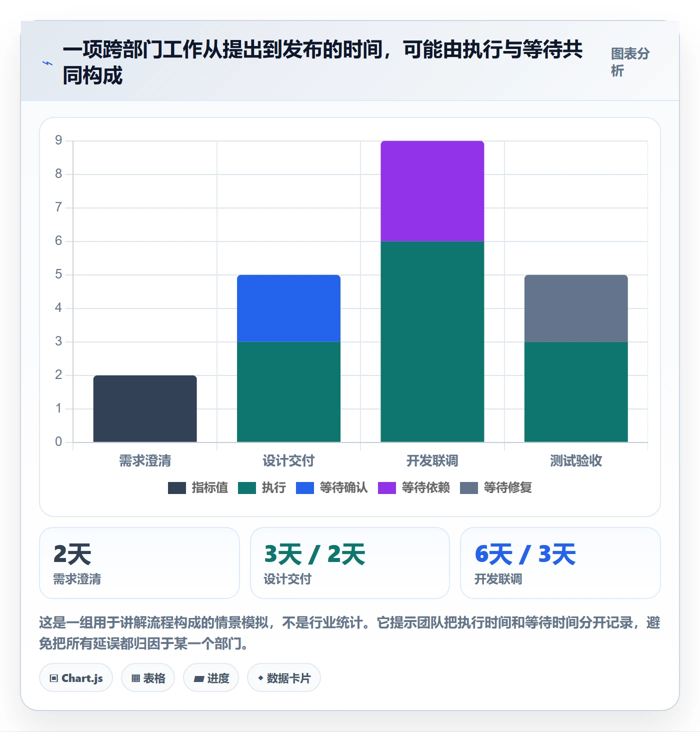This screenshot has width=700, height=732.
Task: Select the 进度 tag chip
Action: (211, 678)
